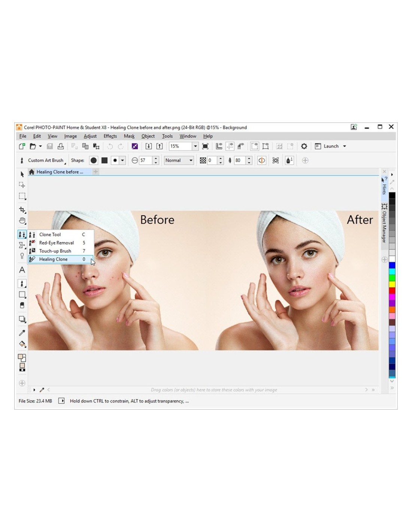Toggle the full-screen preview button
Screen dimensions: 412x532
tap(205, 146)
